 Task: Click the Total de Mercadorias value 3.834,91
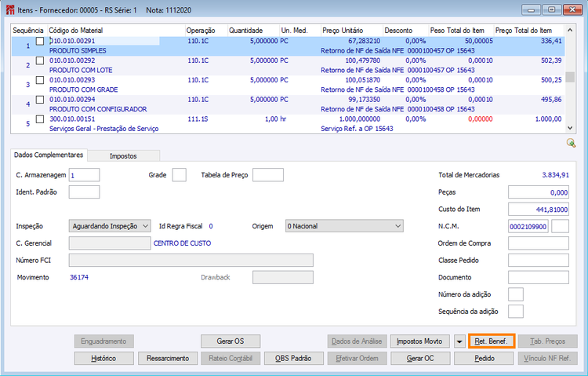click(x=555, y=175)
